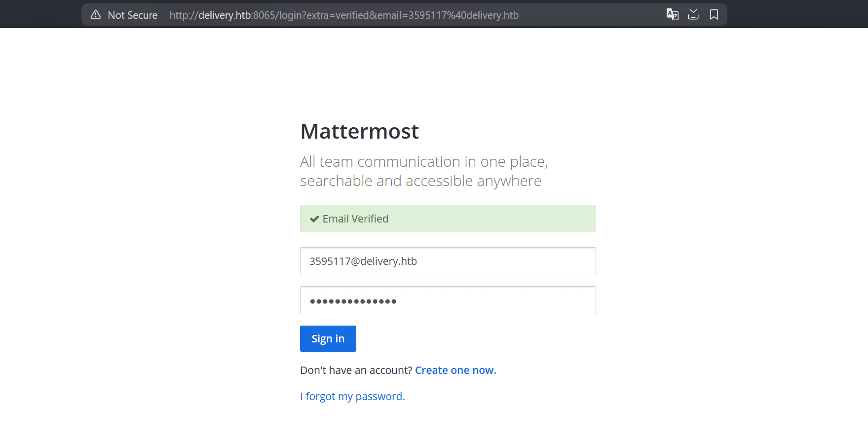Viewport: 868px width, 444px height.
Task: Click the download tray icon in address bar
Action: (693, 15)
